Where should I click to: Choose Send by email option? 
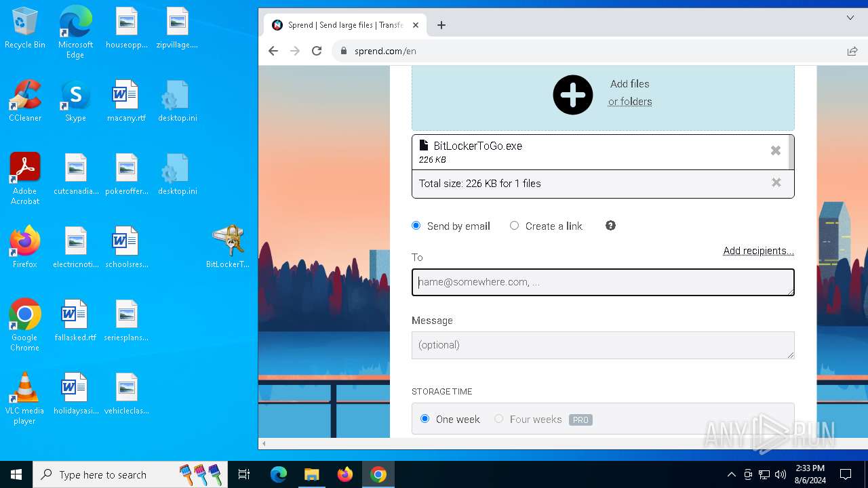(416, 226)
